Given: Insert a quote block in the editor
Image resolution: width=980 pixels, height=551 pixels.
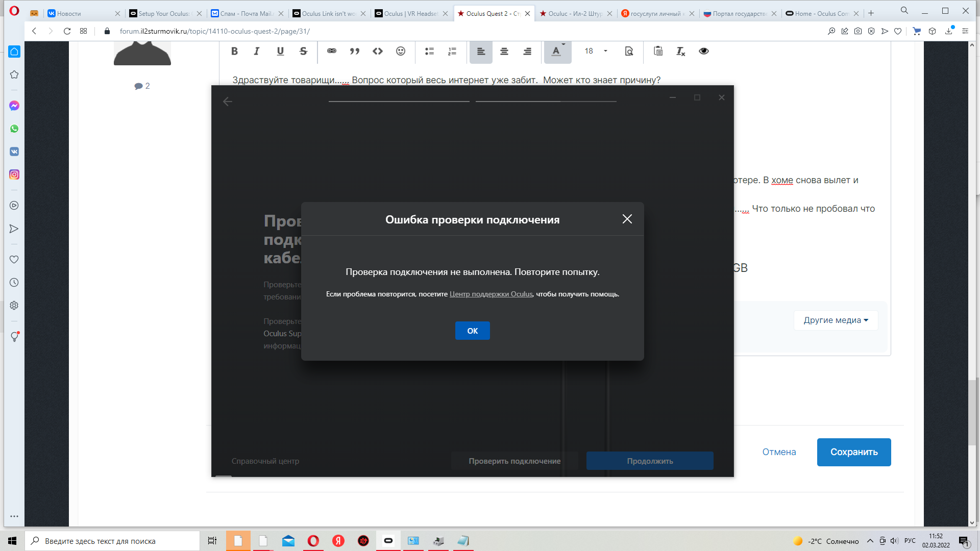Looking at the screenshot, I should click(355, 51).
